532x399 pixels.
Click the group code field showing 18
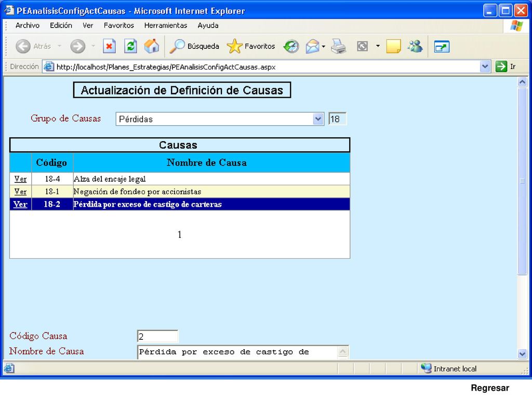click(x=337, y=119)
